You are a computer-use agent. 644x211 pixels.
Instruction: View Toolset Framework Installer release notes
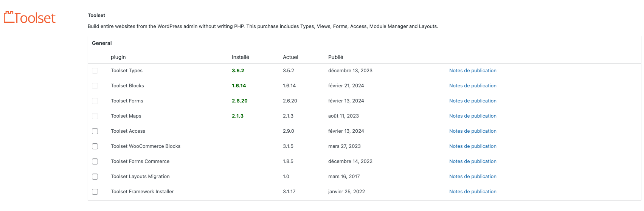tap(472, 192)
